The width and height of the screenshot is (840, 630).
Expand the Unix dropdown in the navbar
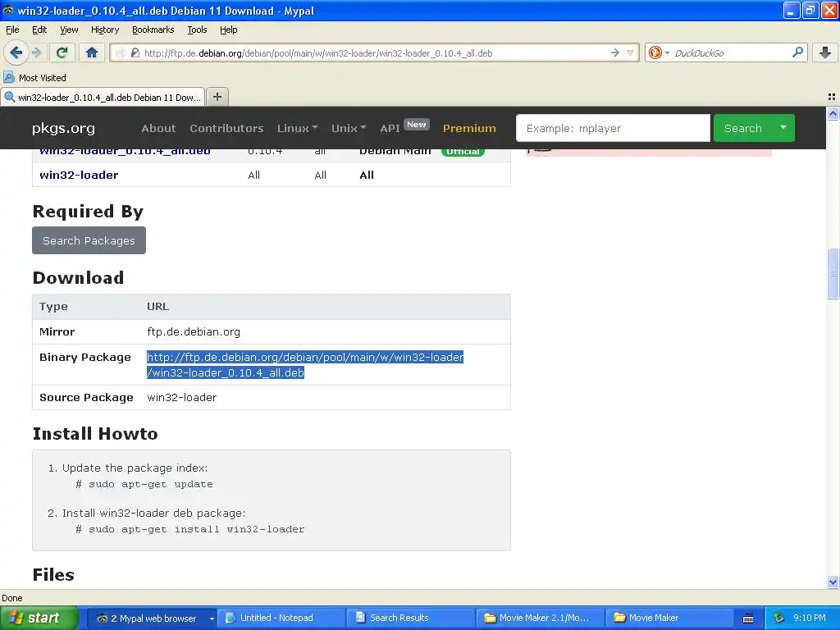point(348,129)
